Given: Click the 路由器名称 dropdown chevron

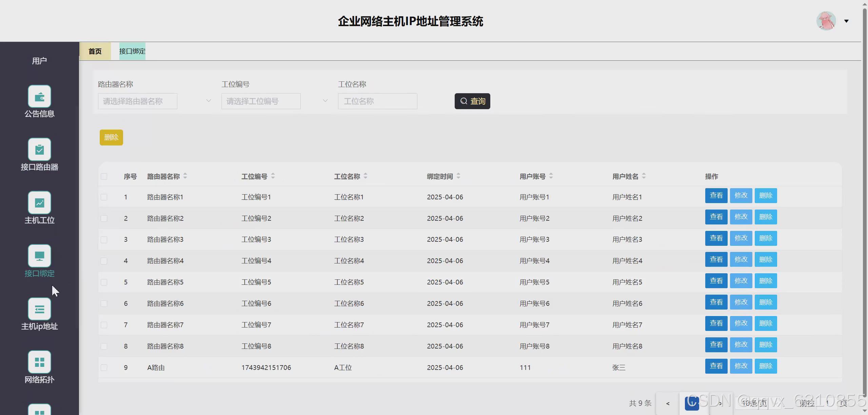Looking at the screenshot, I should [x=209, y=101].
